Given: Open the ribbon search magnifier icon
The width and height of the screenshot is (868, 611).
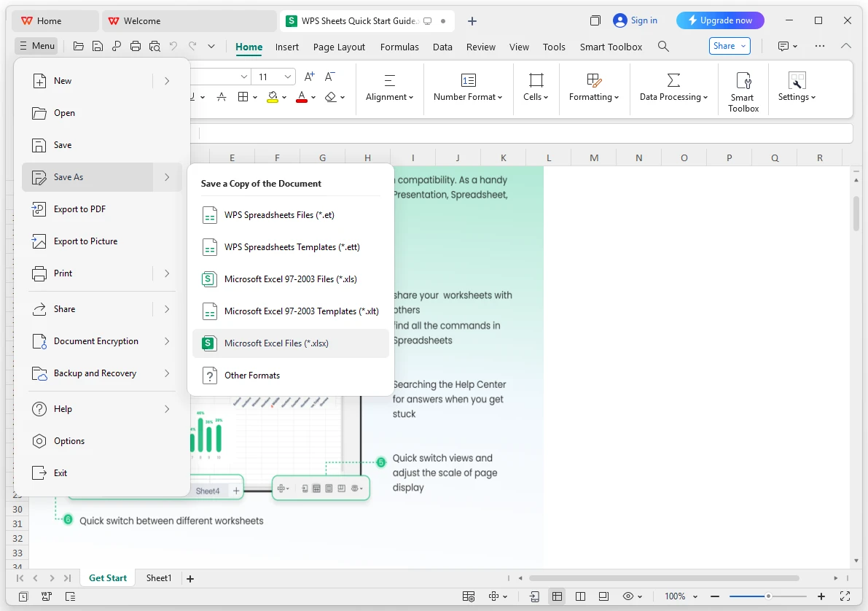Looking at the screenshot, I should pyautogui.click(x=663, y=46).
